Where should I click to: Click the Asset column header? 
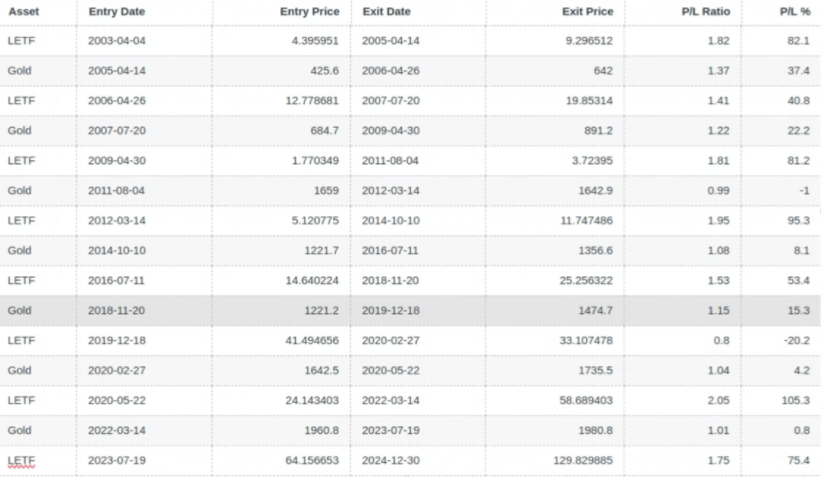(23, 11)
